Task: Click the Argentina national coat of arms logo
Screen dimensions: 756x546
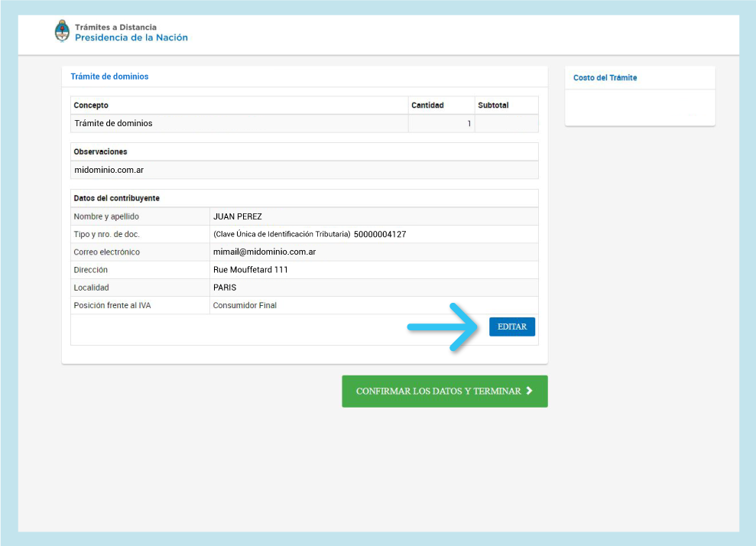Action: (x=62, y=32)
